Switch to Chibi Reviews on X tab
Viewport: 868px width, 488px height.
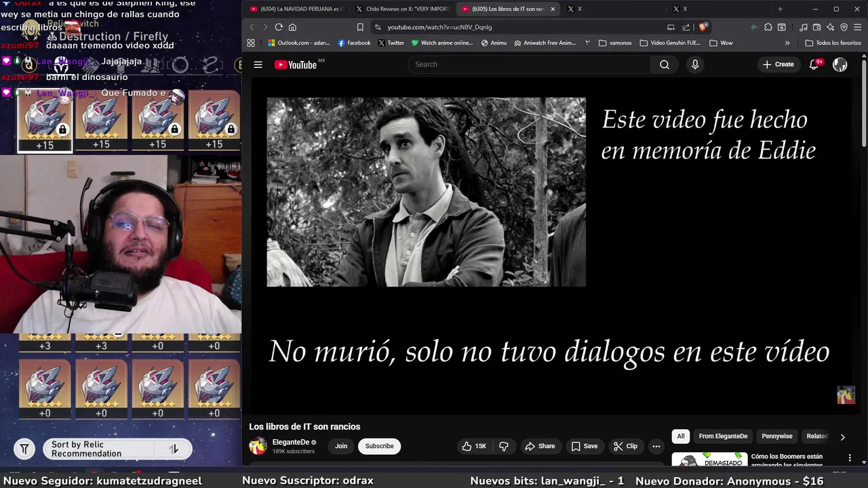pos(403,9)
